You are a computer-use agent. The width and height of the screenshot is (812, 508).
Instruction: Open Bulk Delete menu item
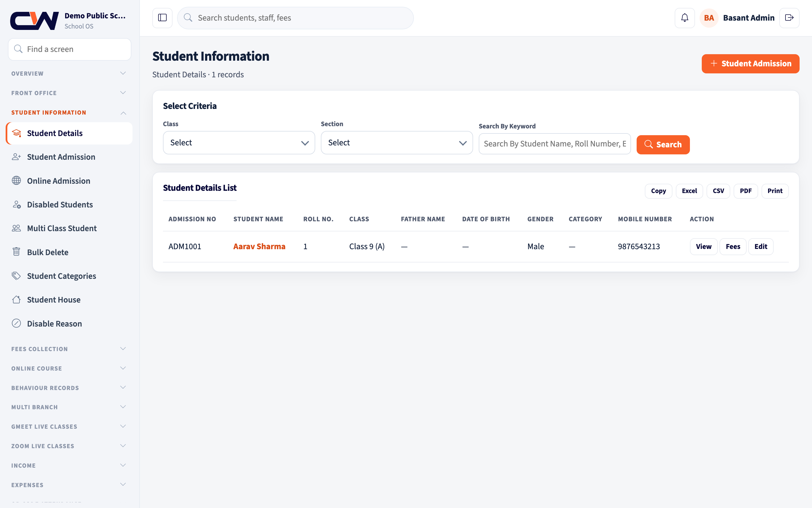(69, 252)
